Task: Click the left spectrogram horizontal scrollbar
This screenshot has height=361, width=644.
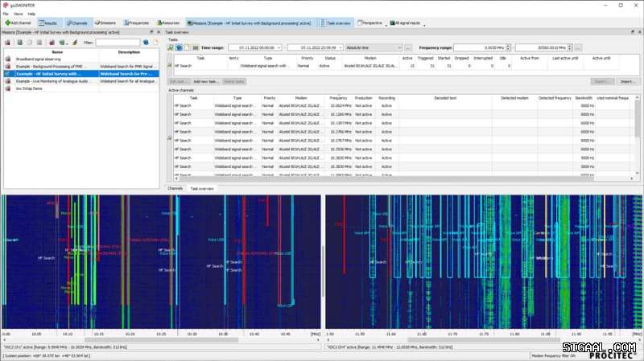Action: (x=161, y=340)
